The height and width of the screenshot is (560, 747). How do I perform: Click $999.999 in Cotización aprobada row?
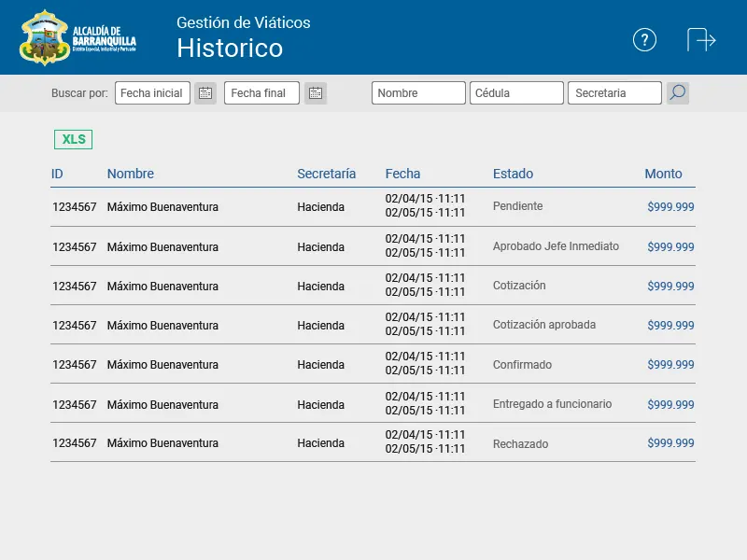click(x=670, y=325)
